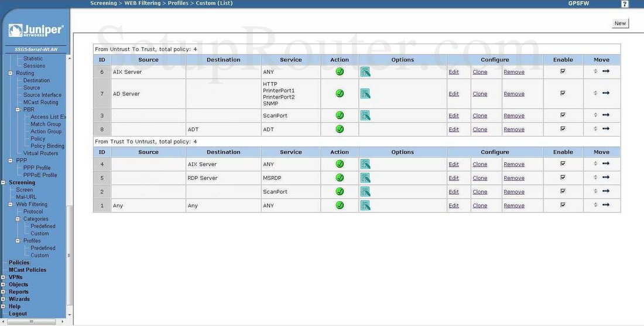
Task: Click green permit icon for RDP Server row
Action: 340,178
